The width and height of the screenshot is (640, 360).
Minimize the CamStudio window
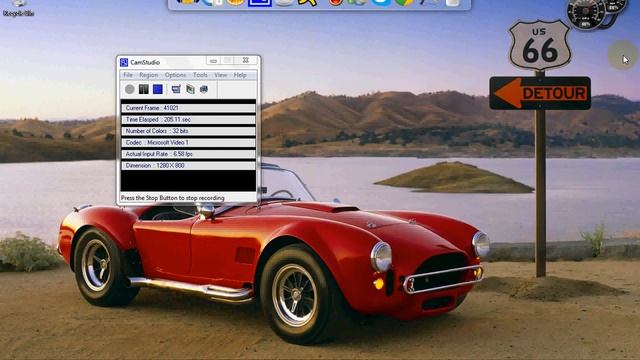(213, 61)
